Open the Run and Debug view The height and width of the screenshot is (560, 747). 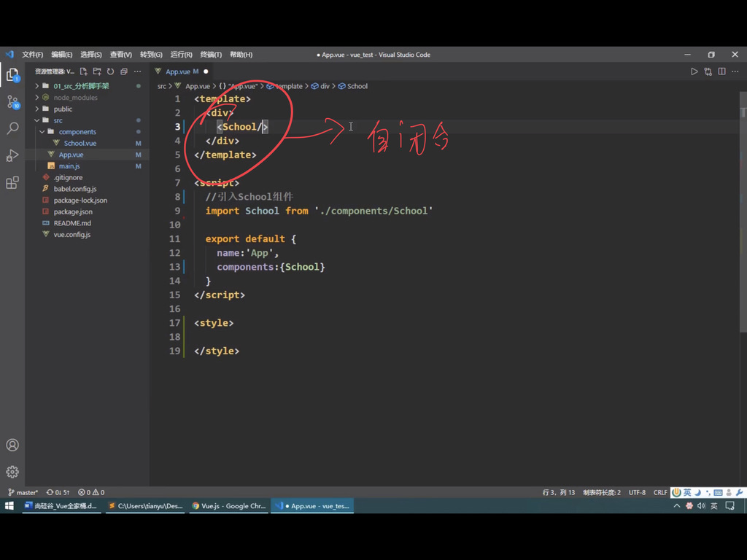(x=12, y=155)
